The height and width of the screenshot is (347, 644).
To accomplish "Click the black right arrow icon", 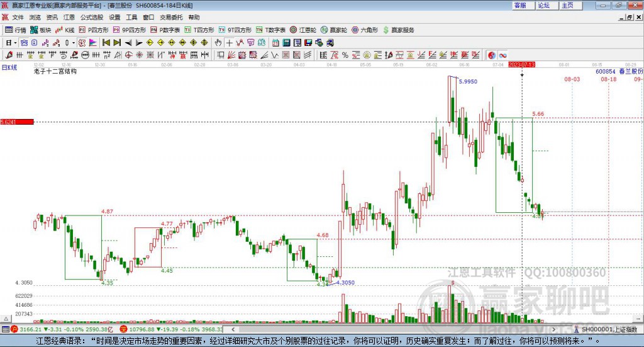I will click(139, 43).
